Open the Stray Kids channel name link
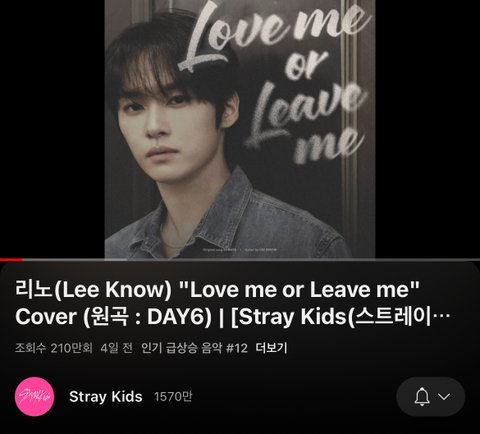 point(106,397)
